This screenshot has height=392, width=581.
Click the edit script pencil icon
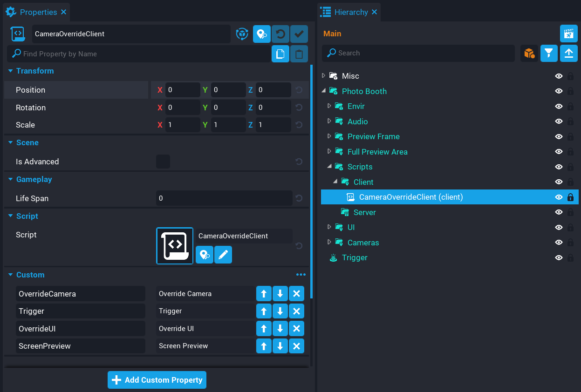pyautogui.click(x=223, y=255)
